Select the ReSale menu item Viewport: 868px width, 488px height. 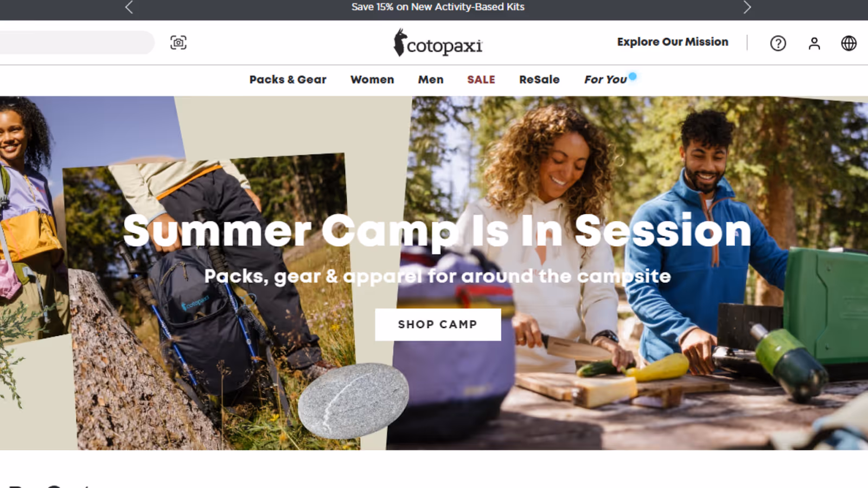(x=539, y=80)
